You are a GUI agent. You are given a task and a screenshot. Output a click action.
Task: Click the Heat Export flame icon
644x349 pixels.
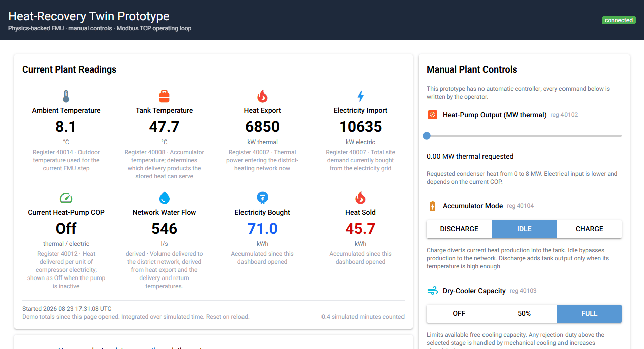[262, 96]
